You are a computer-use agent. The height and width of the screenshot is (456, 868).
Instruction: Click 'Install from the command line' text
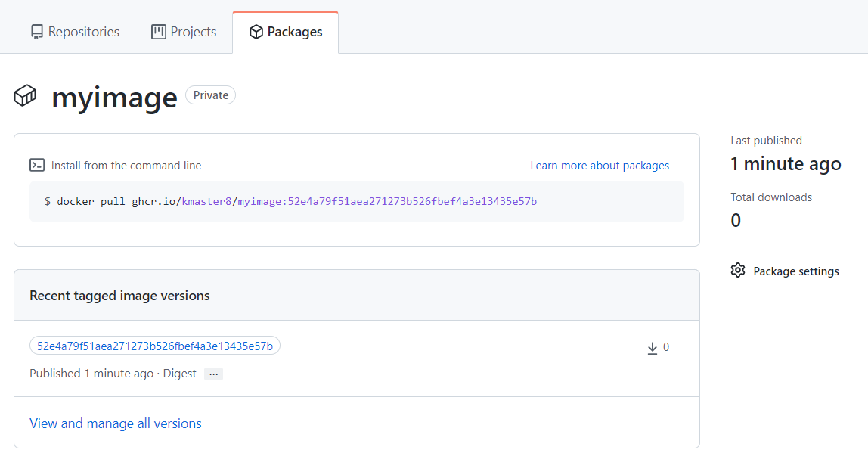tap(126, 166)
